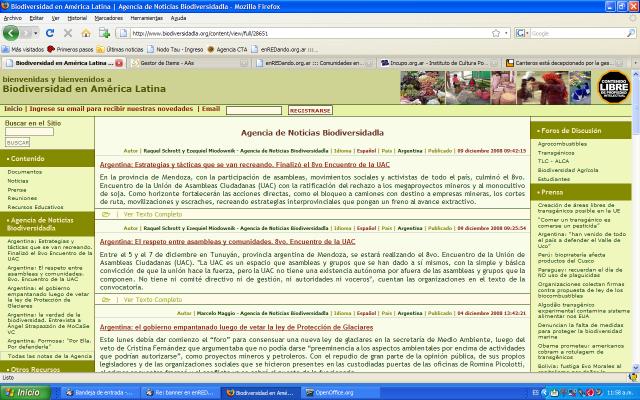Open the Transgénicos forum link
Viewport: 640px width, 400px height.
(x=556, y=153)
